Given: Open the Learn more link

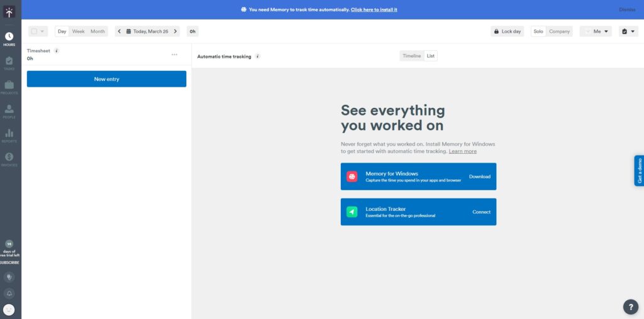Looking at the screenshot, I should point(462,151).
